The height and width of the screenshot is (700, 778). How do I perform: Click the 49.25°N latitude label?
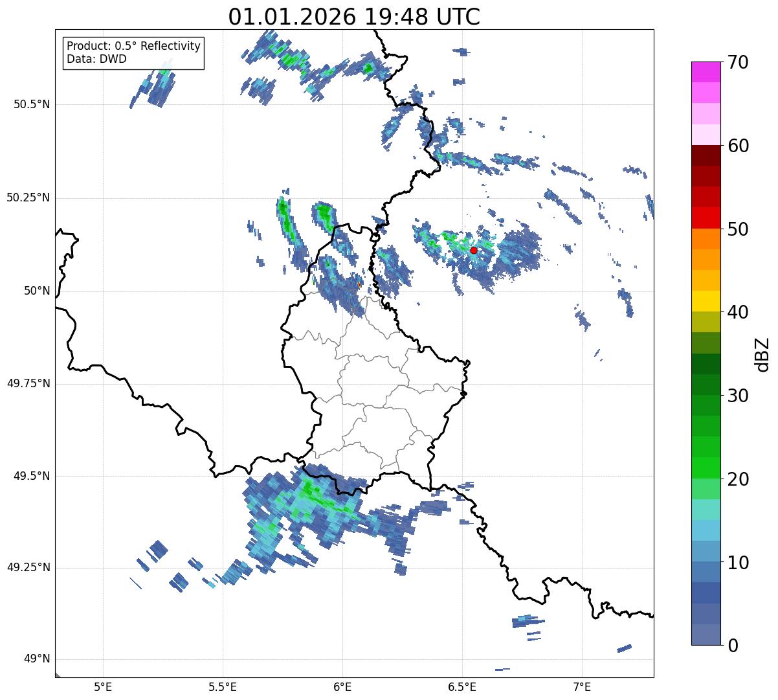pyautogui.click(x=28, y=568)
